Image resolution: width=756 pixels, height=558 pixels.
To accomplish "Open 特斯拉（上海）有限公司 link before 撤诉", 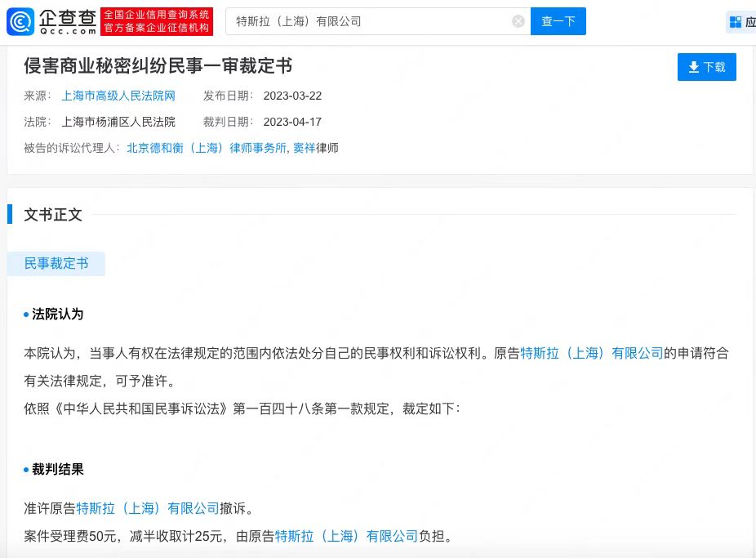I will pyautogui.click(x=148, y=508).
